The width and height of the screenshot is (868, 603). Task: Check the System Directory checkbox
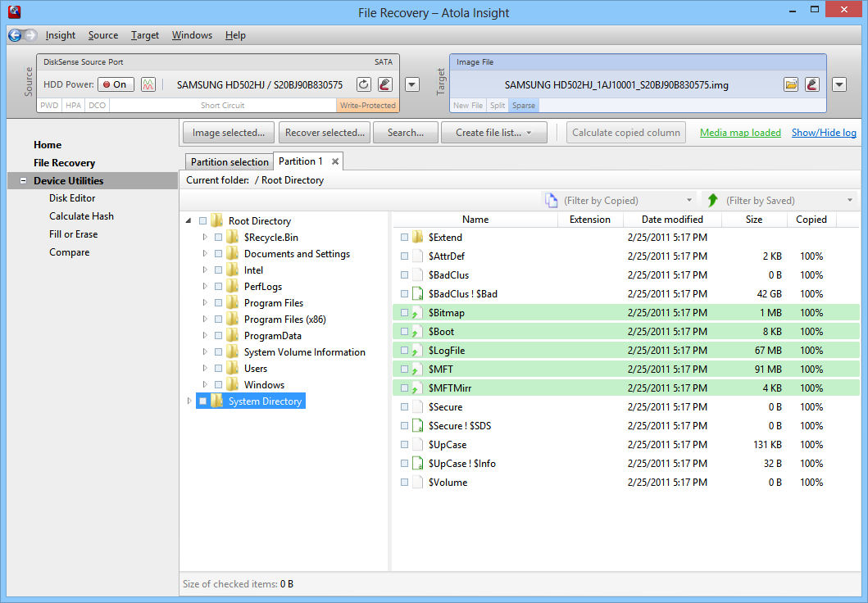click(202, 401)
